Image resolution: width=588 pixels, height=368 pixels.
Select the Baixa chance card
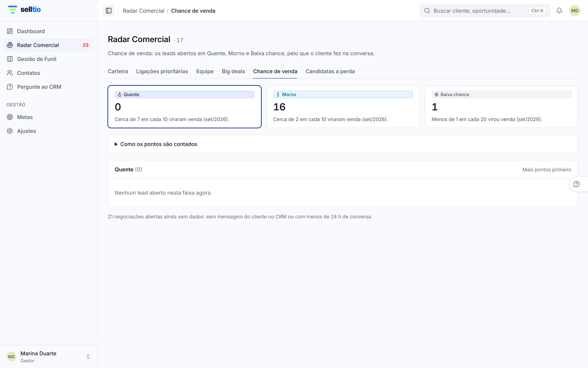(501, 107)
